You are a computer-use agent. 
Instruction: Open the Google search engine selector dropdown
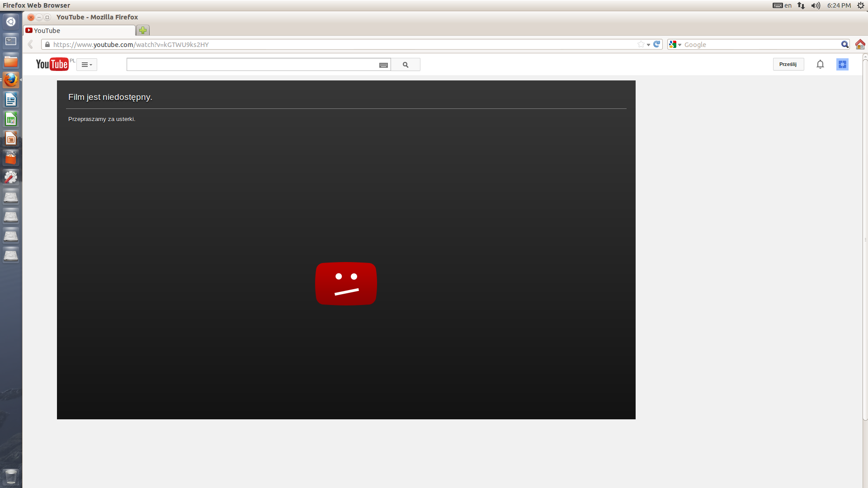pos(675,44)
